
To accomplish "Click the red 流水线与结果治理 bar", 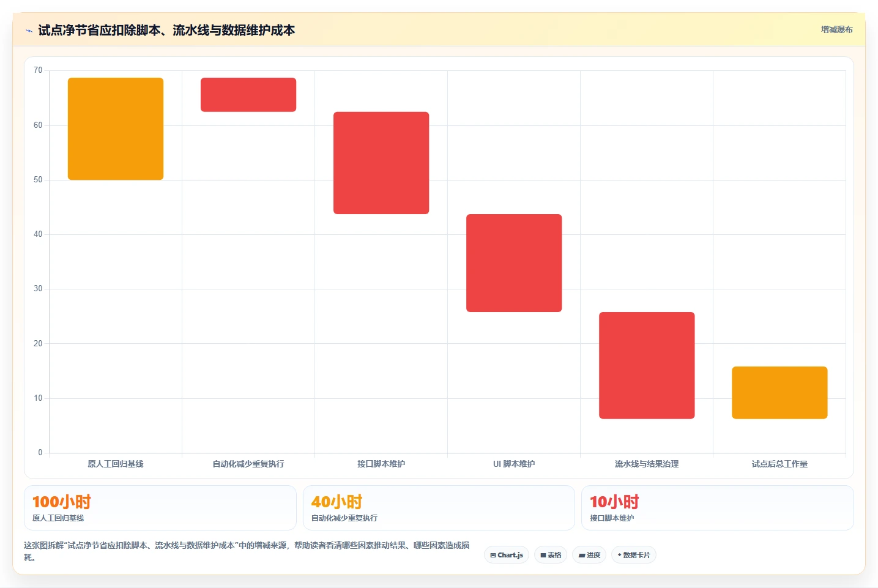I will [x=647, y=365].
